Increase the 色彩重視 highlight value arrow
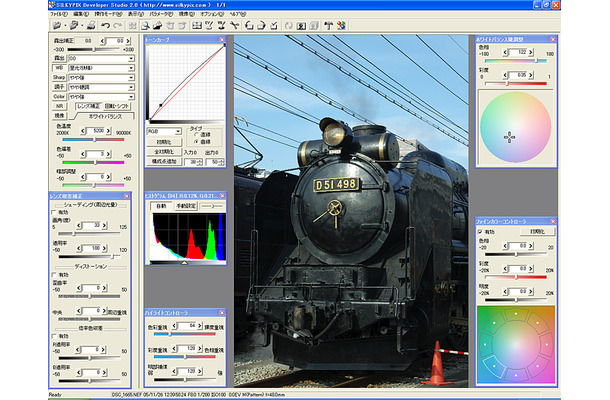Image resolution: width=610 pixels, height=400 pixels. click(x=200, y=325)
